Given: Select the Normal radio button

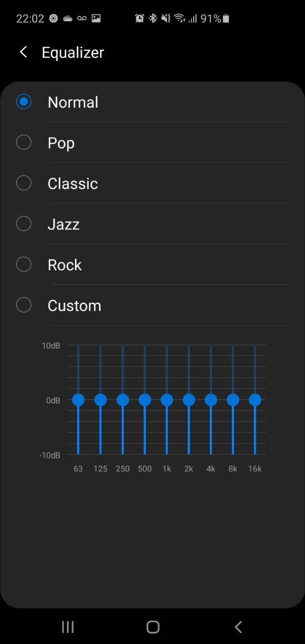Looking at the screenshot, I should (x=24, y=102).
